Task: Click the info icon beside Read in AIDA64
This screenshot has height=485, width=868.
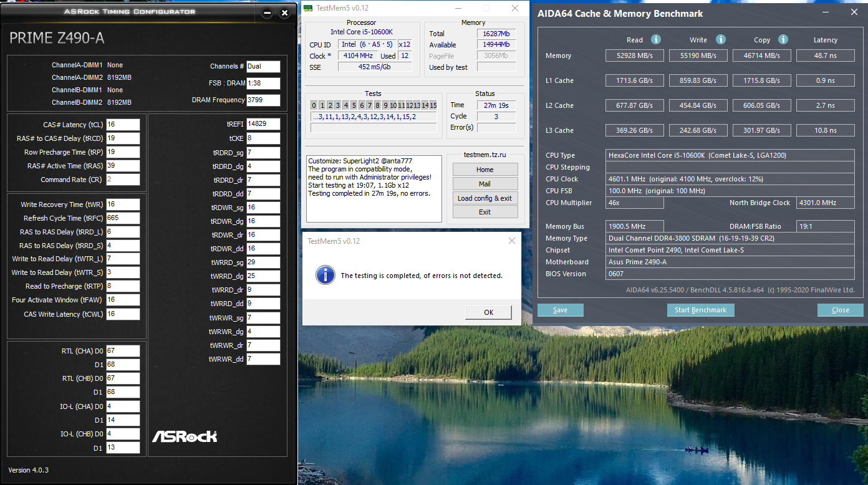Action: 656,39
